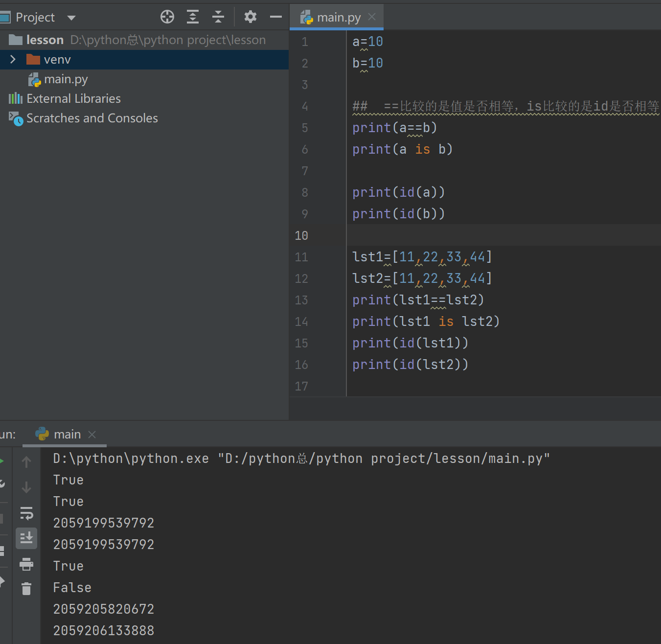
Task: Click line number 10 in gutter
Action: point(301,235)
